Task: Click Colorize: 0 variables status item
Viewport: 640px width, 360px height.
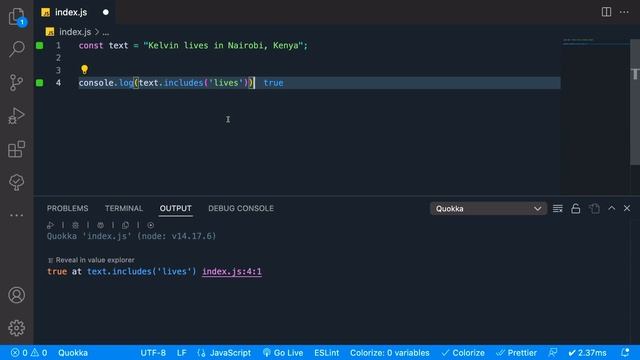Action: coord(390,353)
